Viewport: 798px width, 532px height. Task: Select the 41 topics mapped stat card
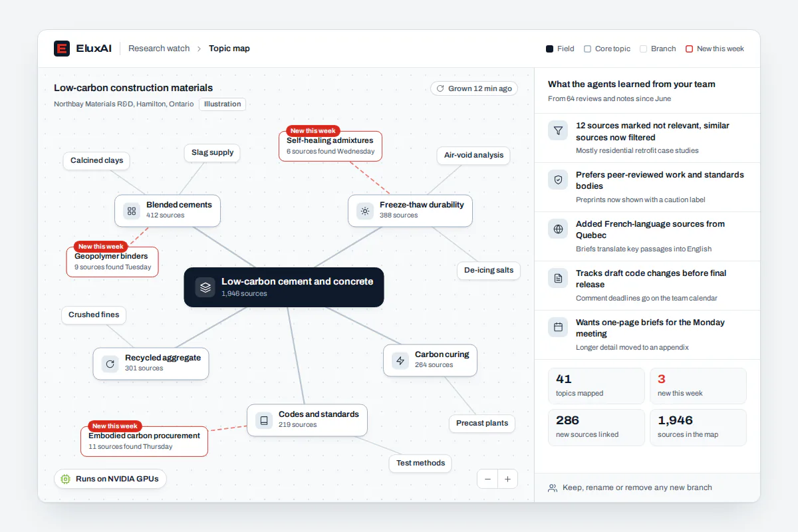click(596, 386)
